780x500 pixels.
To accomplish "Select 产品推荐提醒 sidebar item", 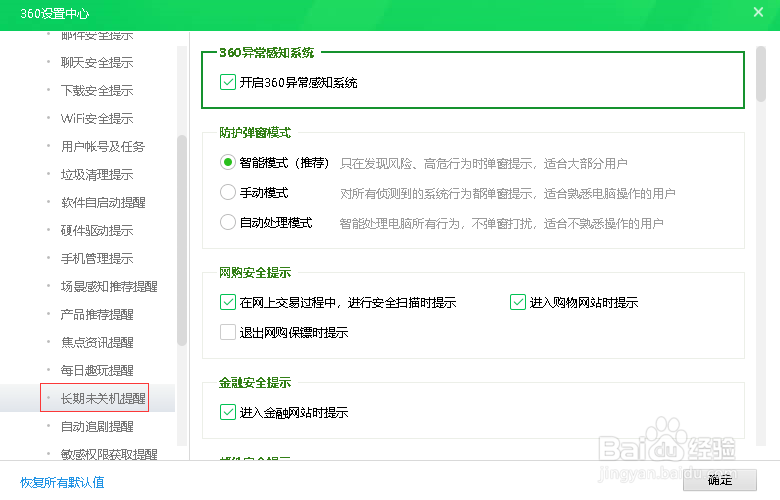I will (x=97, y=314).
